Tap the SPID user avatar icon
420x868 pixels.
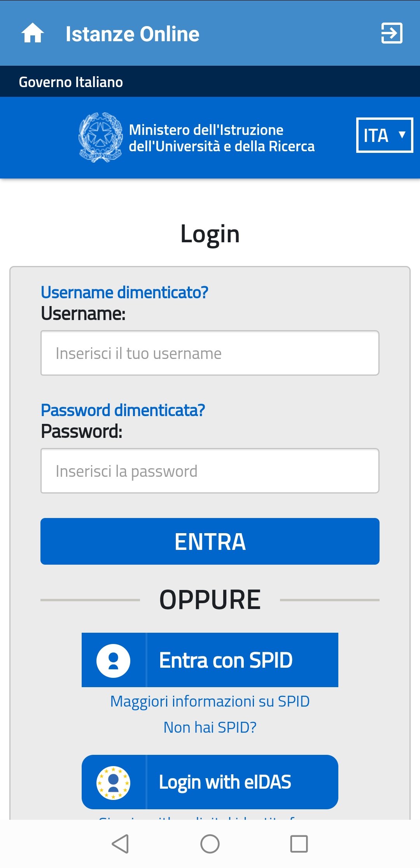[x=113, y=661]
